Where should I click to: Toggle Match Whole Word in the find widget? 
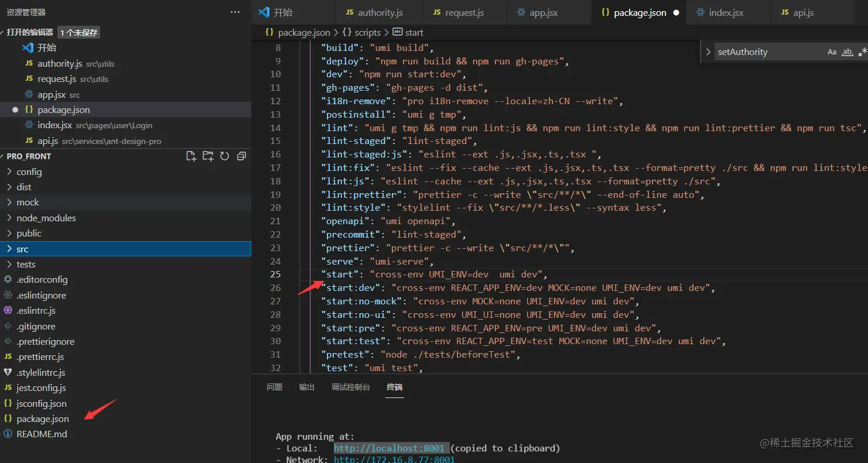pyautogui.click(x=847, y=52)
